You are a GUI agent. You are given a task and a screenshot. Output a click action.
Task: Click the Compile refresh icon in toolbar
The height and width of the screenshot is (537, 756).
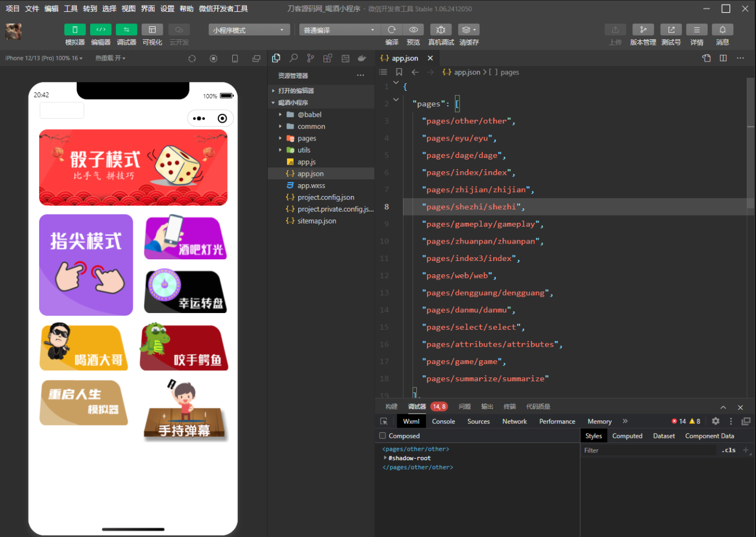tap(392, 30)
